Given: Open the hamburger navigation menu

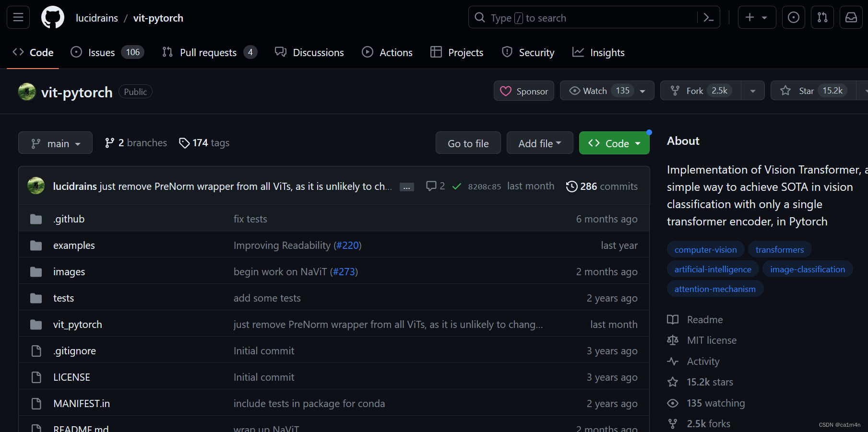Looking at the screenshot, I should coord(18,18).
